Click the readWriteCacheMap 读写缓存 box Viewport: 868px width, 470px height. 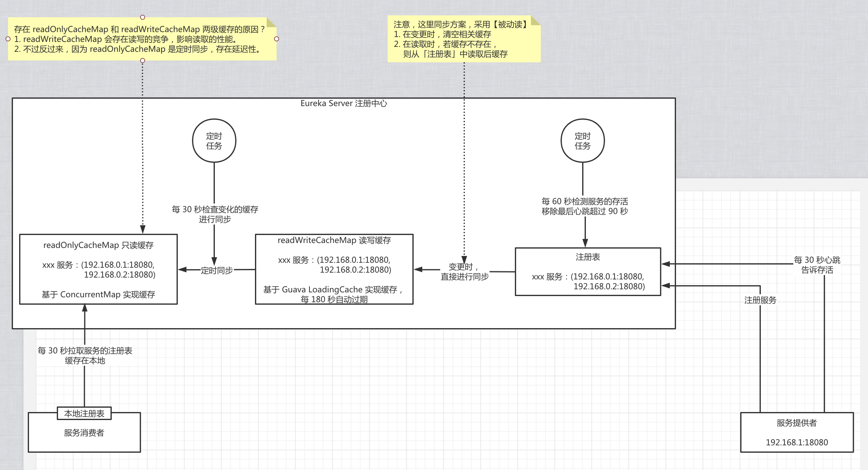[334, 269]
